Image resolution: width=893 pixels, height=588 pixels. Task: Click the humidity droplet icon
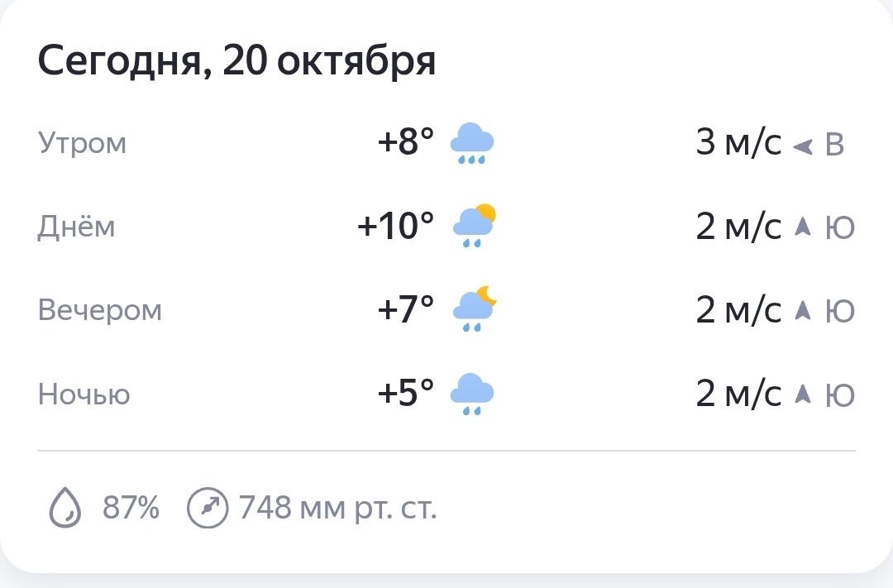(64, 507)
